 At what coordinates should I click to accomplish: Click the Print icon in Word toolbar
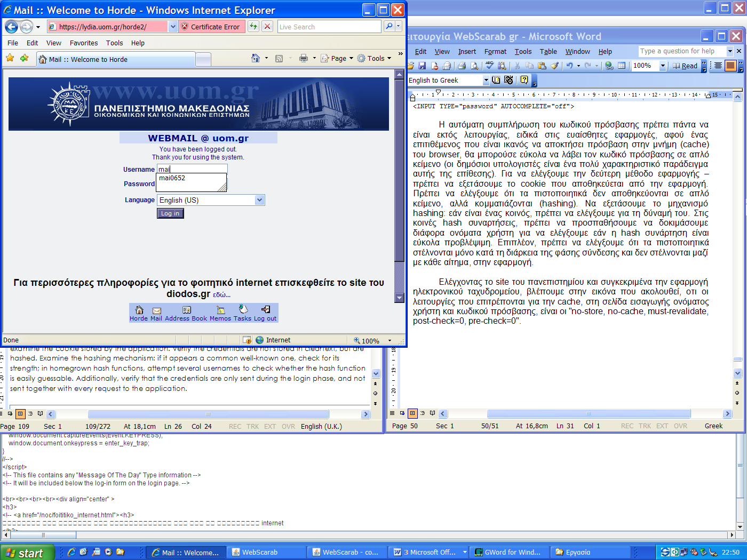click(462, 66)
